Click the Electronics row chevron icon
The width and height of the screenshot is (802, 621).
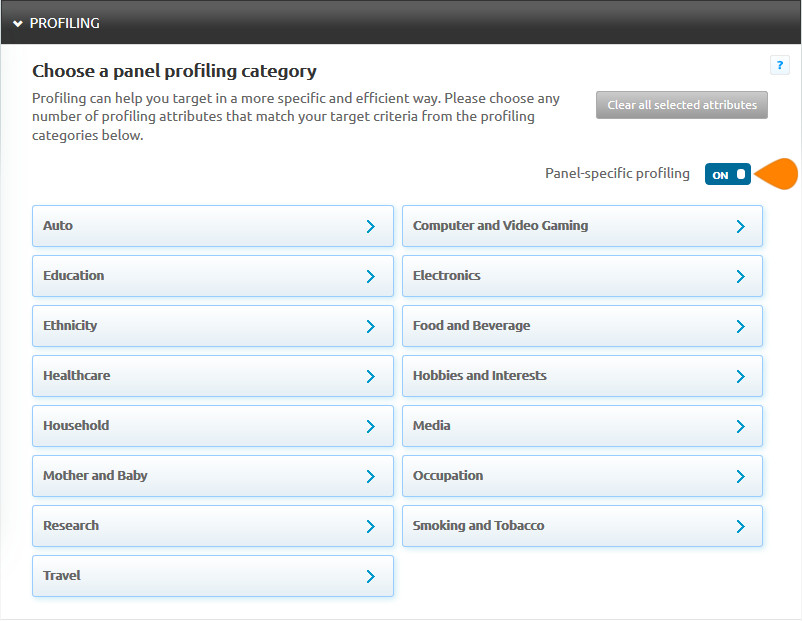[x=740, y=276]
